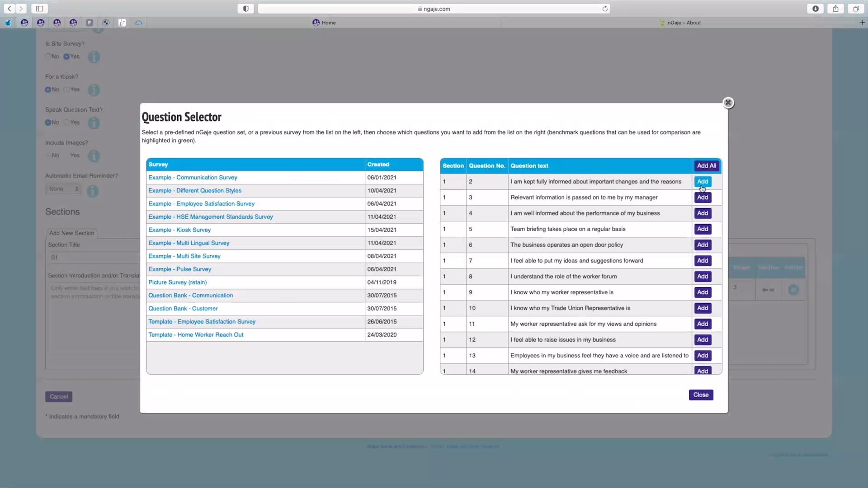Add question 9 about worker representative
Image resolution: width=868 pixels, height=488 pixels.
(x=703, y=292)
